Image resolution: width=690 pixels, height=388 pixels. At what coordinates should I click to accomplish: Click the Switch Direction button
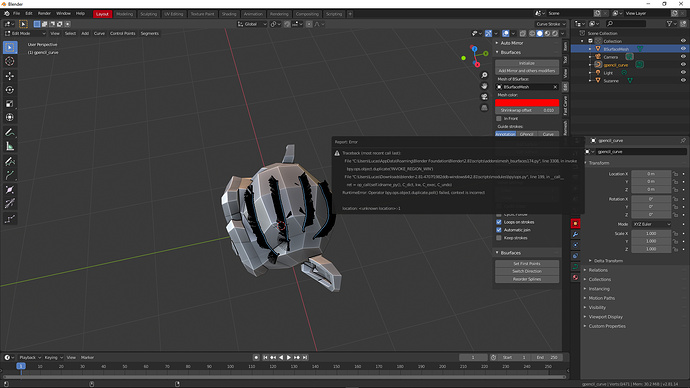coord(527,271)
